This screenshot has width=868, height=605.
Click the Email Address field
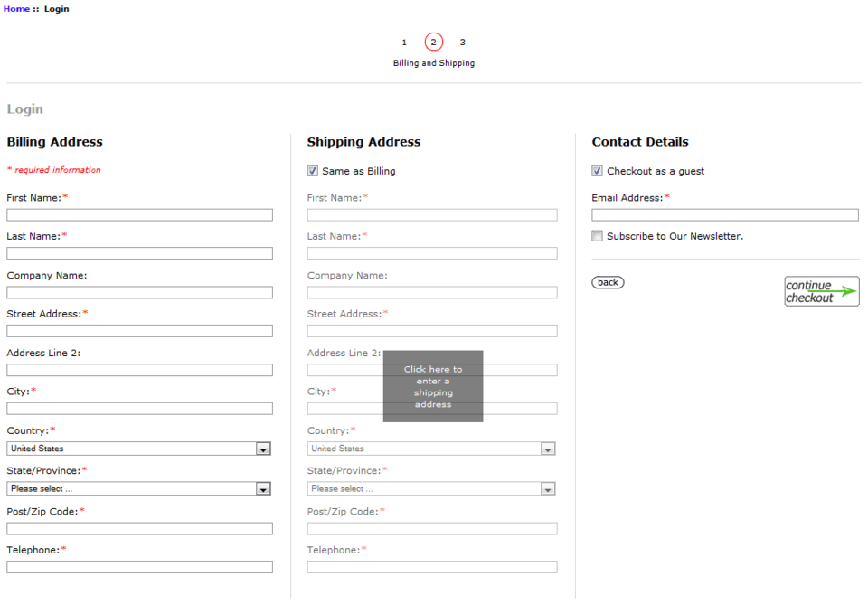click(723, 214)
